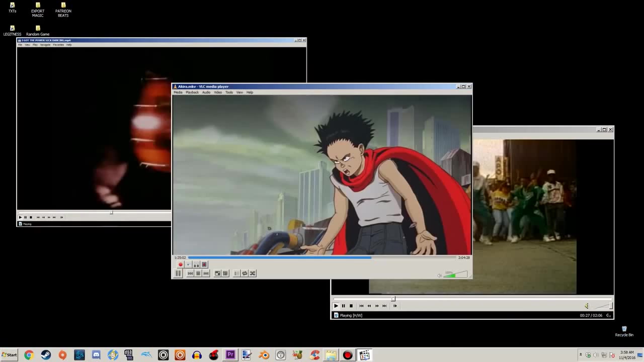
Task: Click fast forward in right media player
Action: coord(377,306)
